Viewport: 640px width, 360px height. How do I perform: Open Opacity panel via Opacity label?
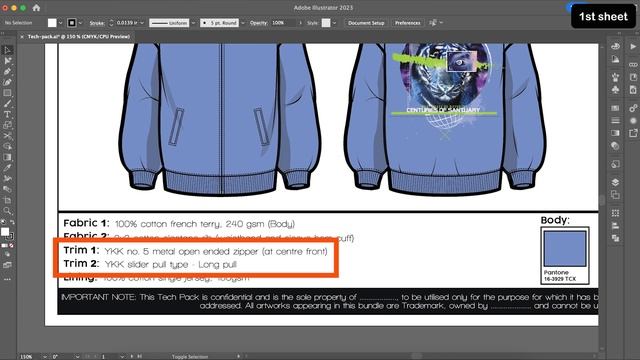tap(258, 23)
